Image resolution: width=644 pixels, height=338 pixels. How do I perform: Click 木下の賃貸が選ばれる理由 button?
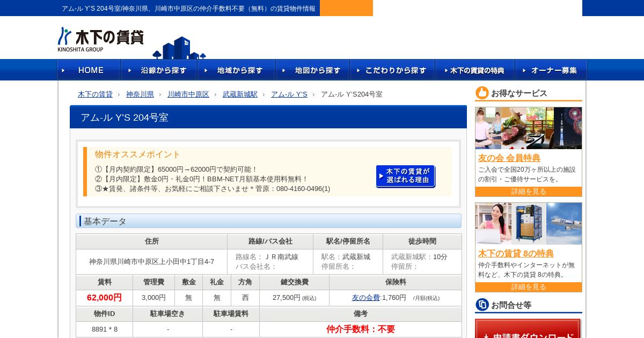click(406, 176)
